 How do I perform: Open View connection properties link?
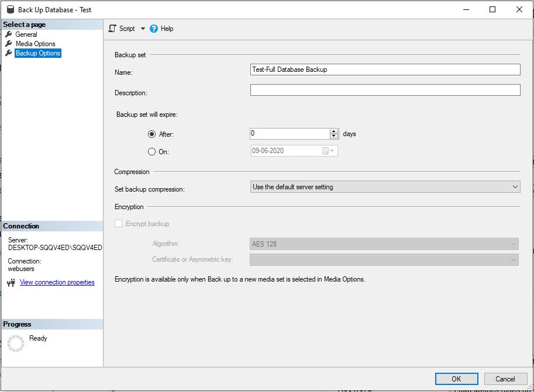coord(57,282)
